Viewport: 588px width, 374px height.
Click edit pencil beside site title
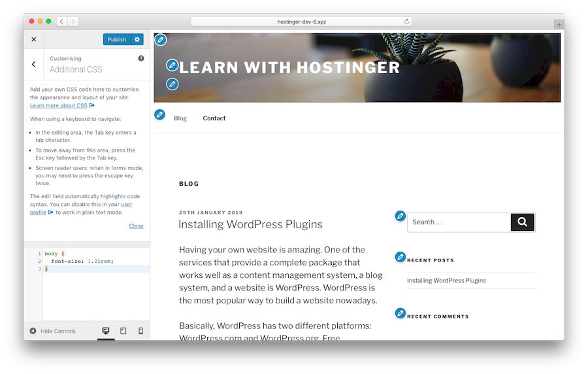click(x=172, y=65)
